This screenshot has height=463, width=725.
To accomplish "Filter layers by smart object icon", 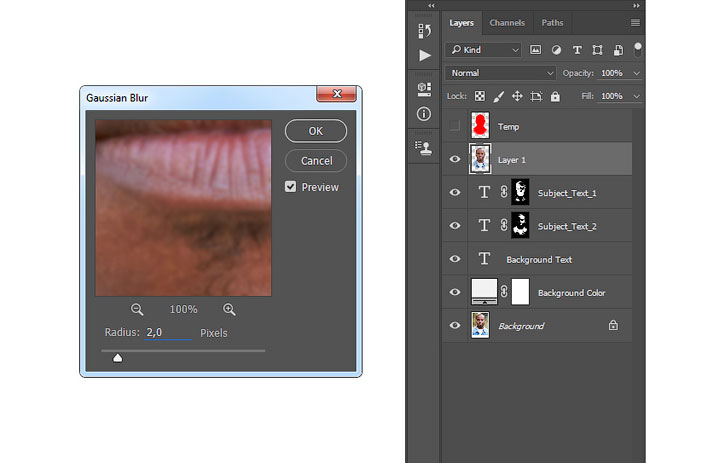I will tap(618, 50).
